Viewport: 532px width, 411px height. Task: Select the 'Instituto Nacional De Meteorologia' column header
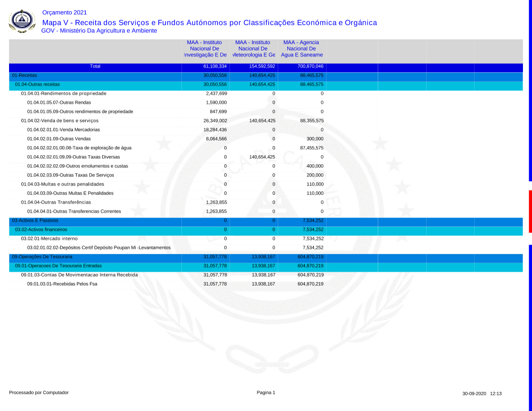[253, 48]
